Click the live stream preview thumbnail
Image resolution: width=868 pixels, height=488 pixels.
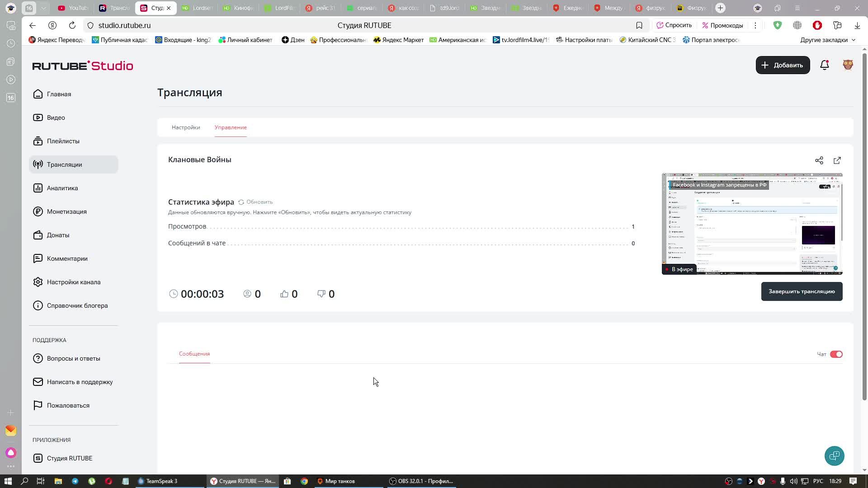point(752,224)
